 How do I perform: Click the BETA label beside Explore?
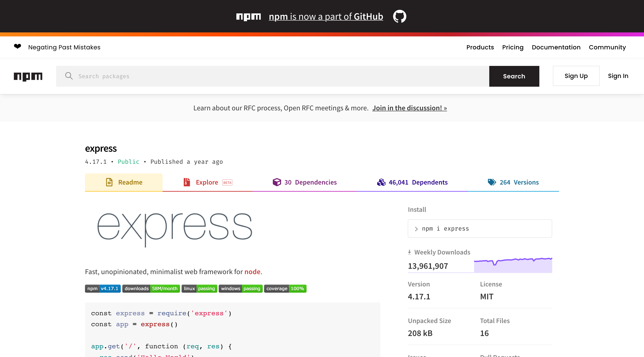[227, 183]
